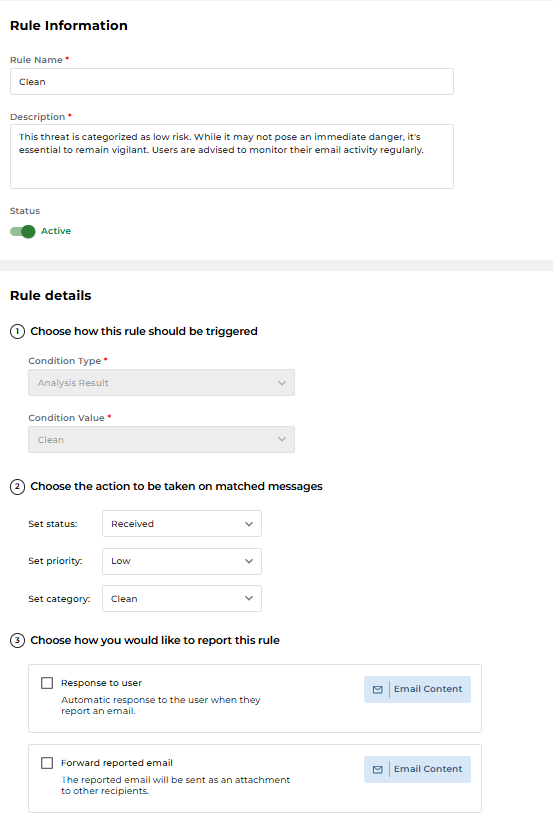
Task: Click the chevron arrow on Set priority
Action: click(249, 561)
